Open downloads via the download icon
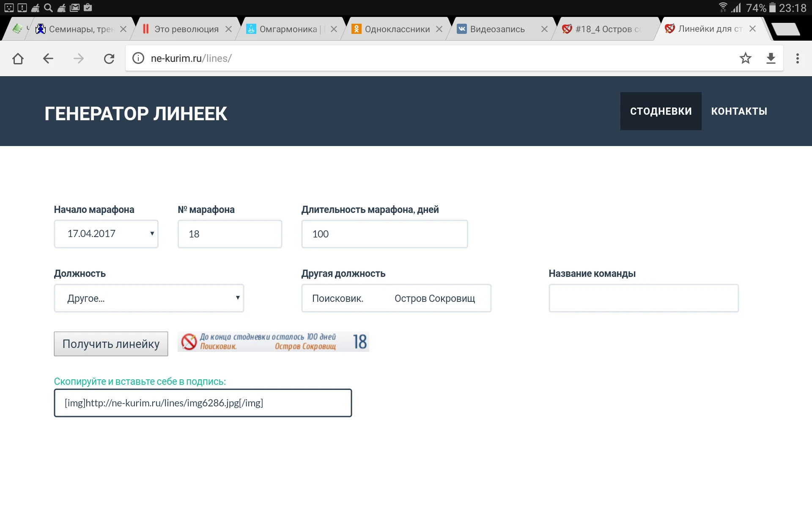The height and width of the screenshot is (508, 812). point(771,58)
